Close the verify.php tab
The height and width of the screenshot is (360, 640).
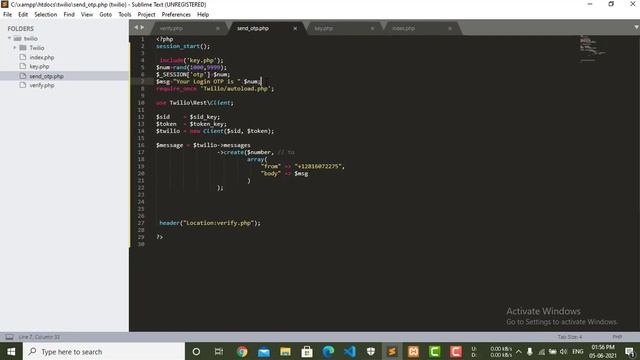[218, 29]
